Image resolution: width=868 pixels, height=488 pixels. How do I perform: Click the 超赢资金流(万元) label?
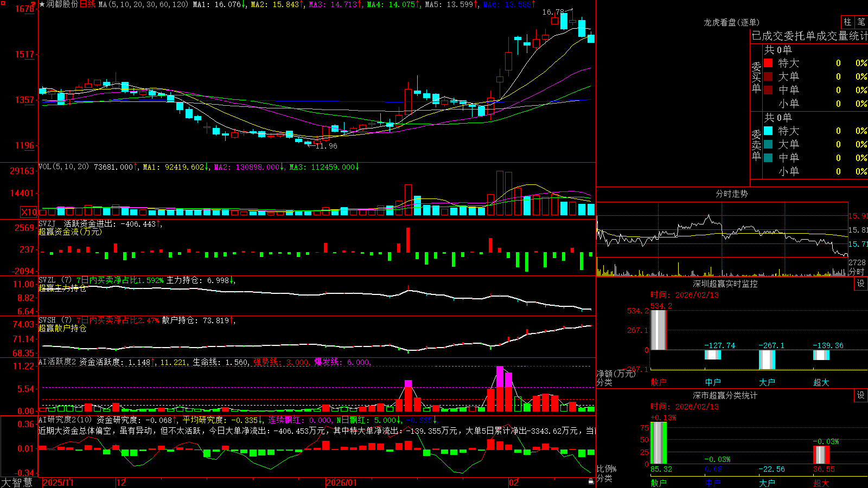(69, 232)
